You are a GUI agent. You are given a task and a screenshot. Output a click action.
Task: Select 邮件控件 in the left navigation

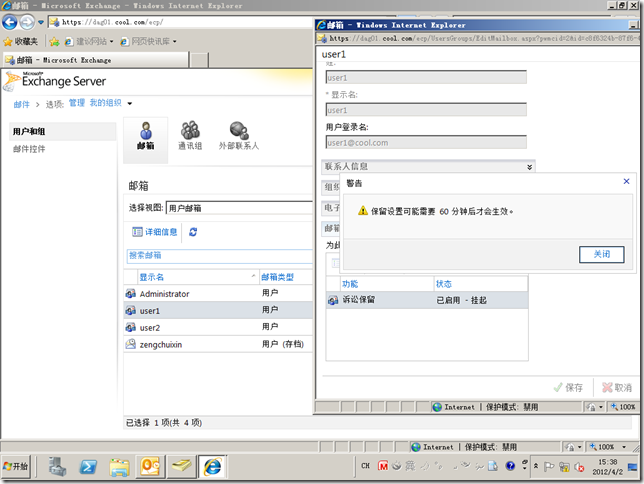[29, 149]
